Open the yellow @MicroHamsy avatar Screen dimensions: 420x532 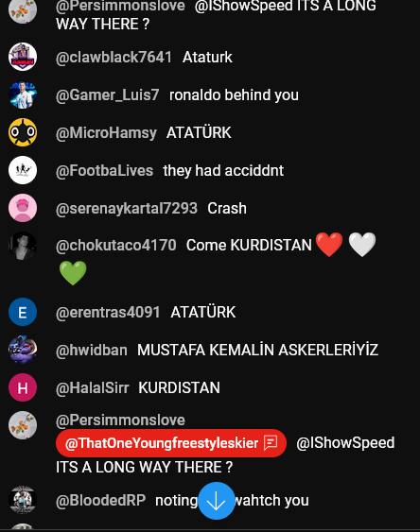tap(23, 132)
